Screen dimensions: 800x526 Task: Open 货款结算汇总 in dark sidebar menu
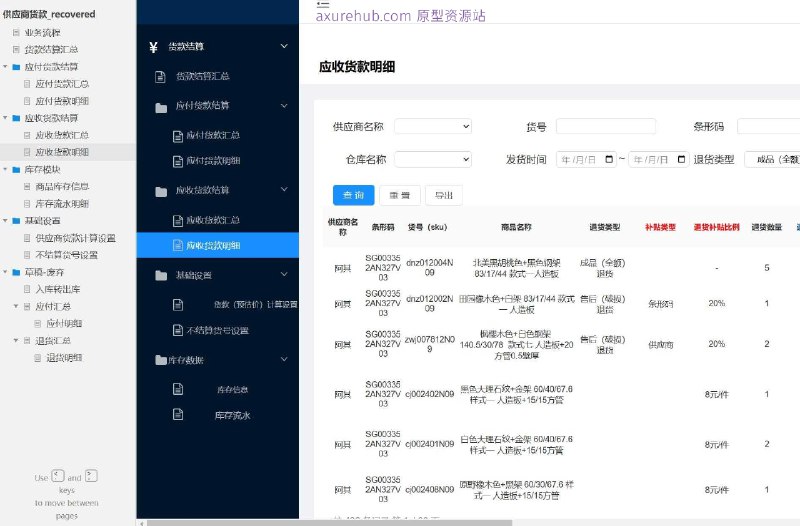click(203, 77)
